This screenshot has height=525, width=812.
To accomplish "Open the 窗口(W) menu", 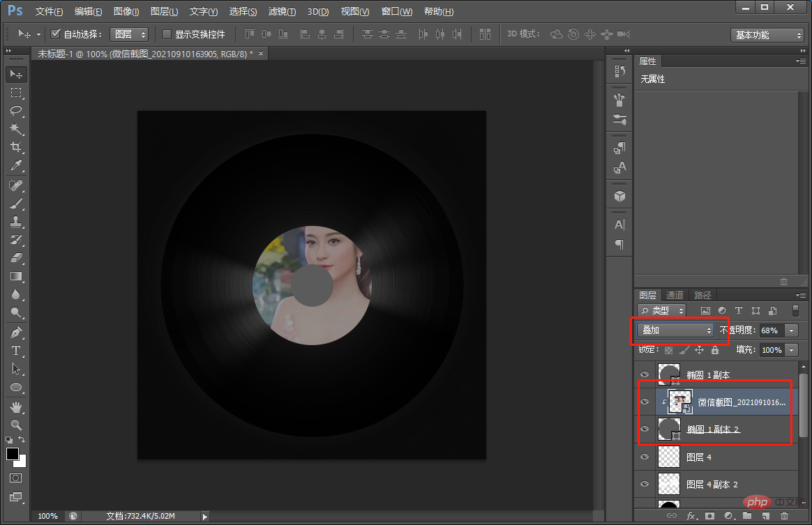I will [x=397, y=11].
